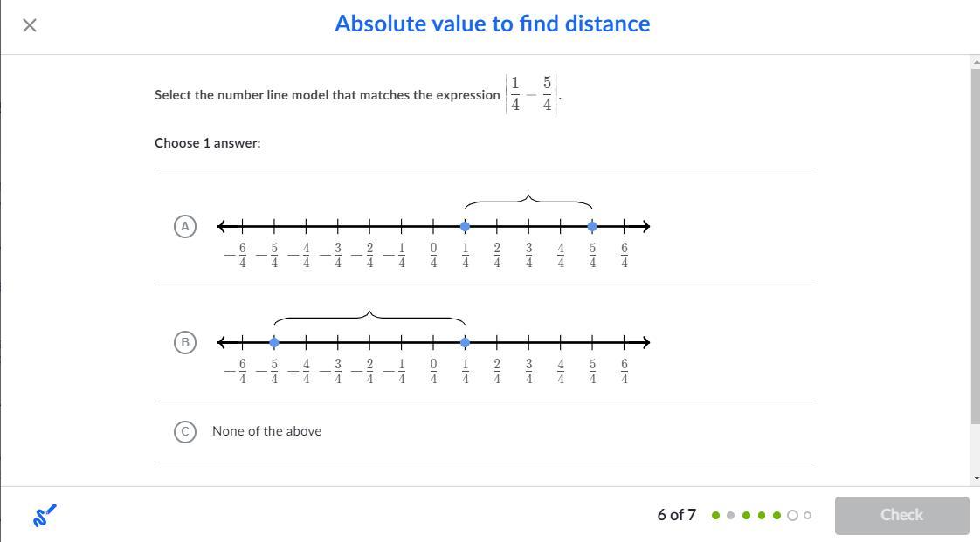Image resolution: width=980 pixels, height=542 pixels.
Task: Click the Absolute value to find distance title
Action: [492, 24]
